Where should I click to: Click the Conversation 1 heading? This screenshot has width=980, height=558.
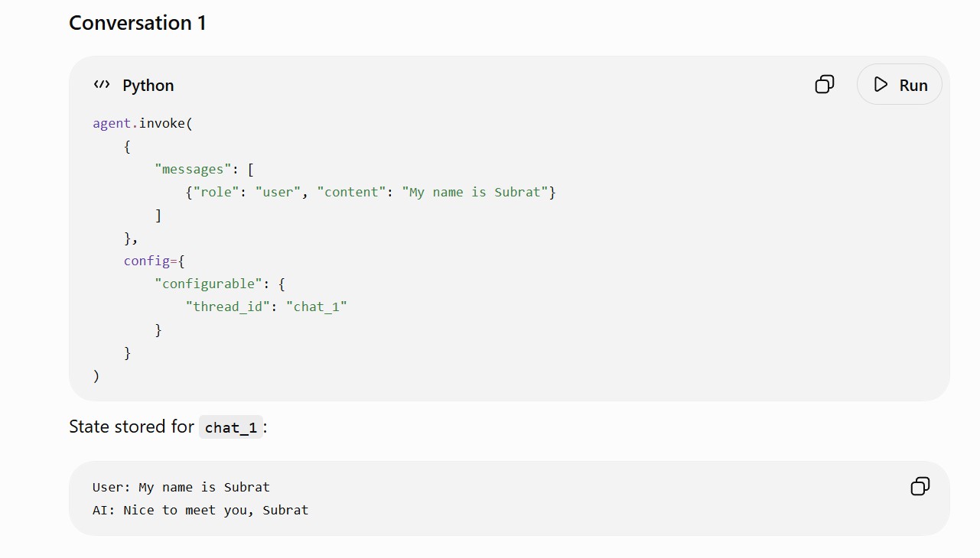138,23
